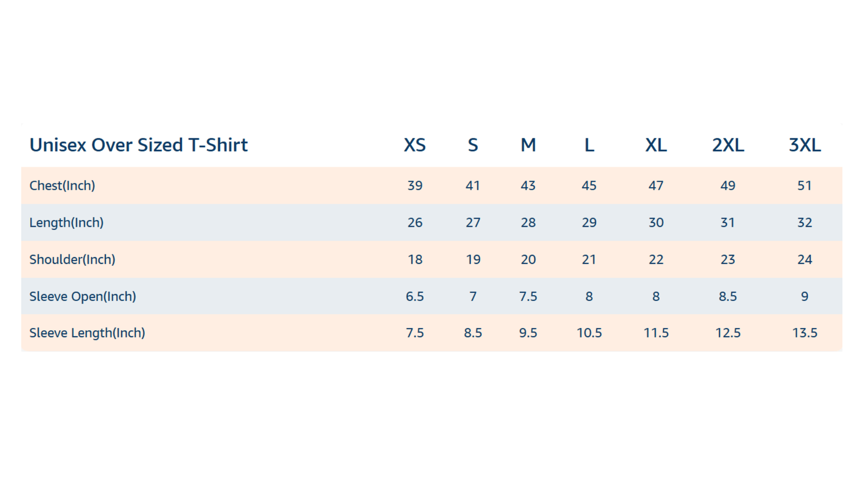
Task: Select the XS size column header
Action: (x=415, y=145)
